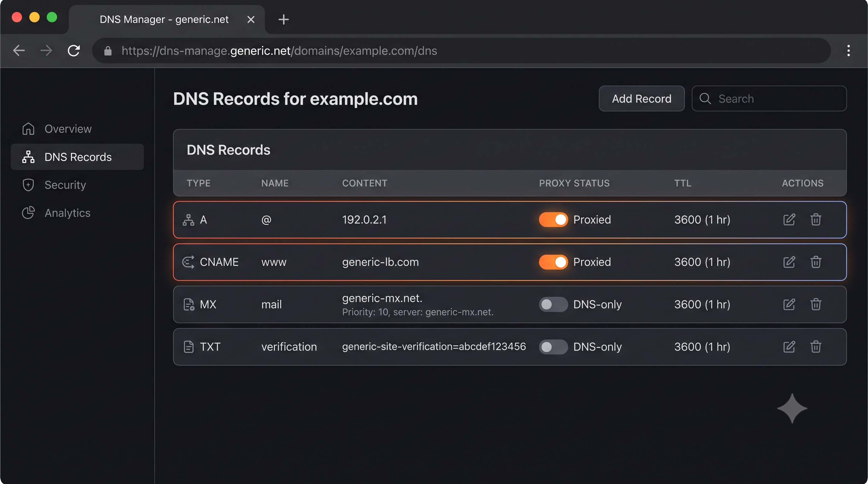
Task: Reload the DNS Manager page
Action: click(74, 51)
